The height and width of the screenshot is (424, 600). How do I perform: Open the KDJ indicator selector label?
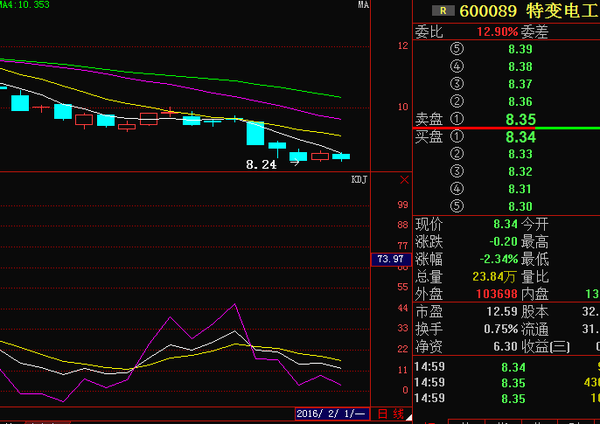[359, 180]
